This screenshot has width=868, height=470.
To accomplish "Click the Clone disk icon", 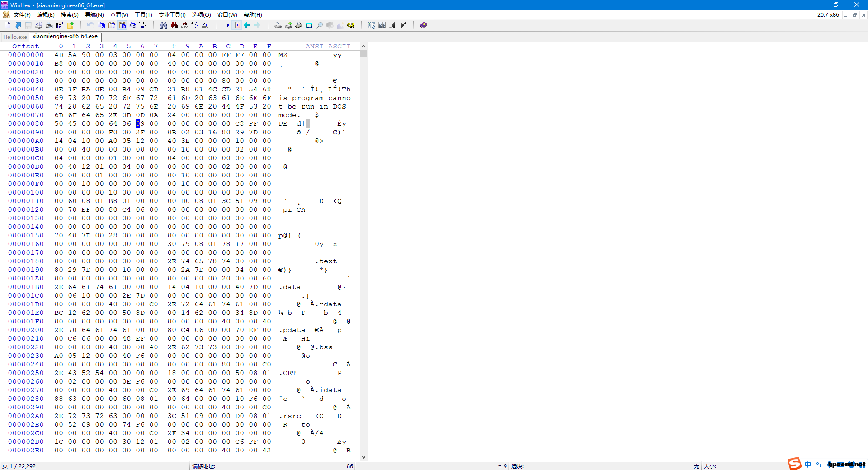I will (288, 25).
